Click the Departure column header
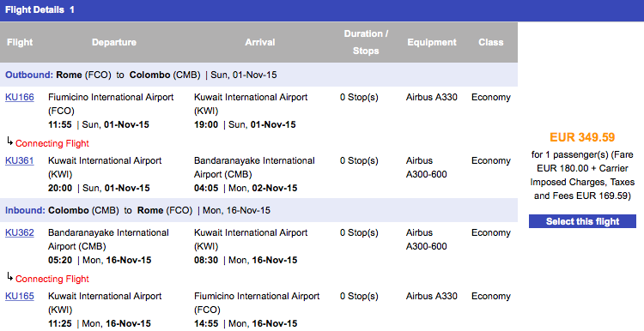This screenshot has height=331, width=644. (x=113, y=42)
